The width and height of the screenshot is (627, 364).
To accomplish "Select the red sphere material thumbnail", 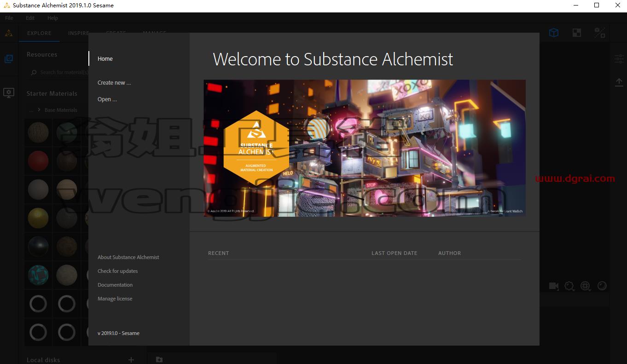I will pyautogui.click(x=38, y=161).
